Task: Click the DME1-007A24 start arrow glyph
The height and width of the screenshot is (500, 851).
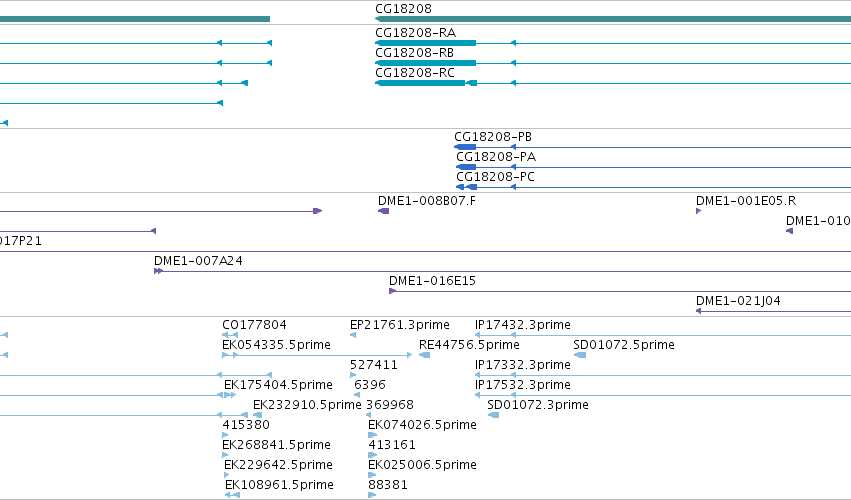Action: pos(158,271)
